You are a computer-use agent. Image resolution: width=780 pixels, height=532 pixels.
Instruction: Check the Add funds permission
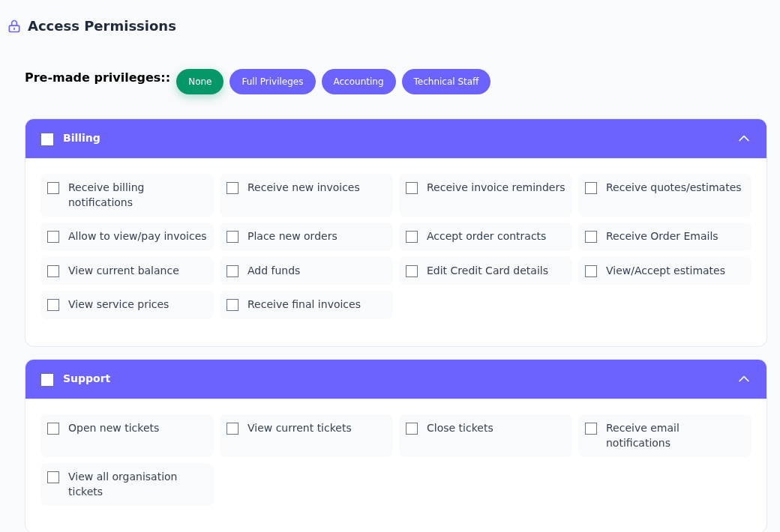pos(232,271)
